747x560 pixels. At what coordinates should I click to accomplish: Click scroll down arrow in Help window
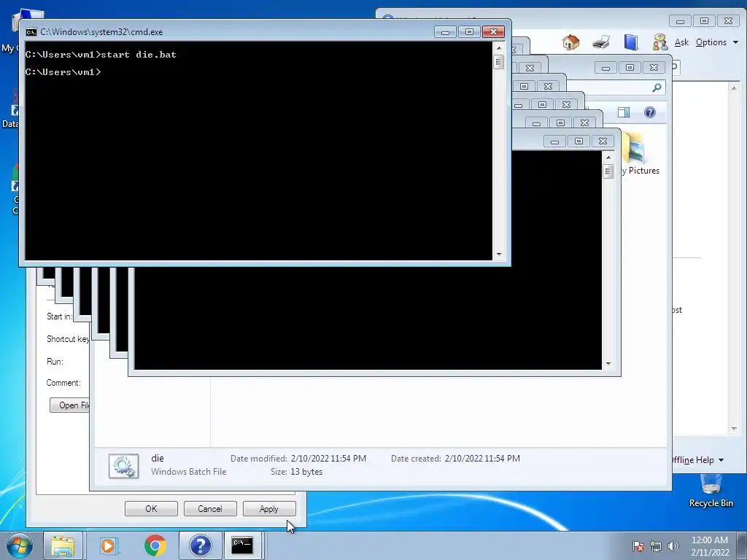(x=734, y=429)
